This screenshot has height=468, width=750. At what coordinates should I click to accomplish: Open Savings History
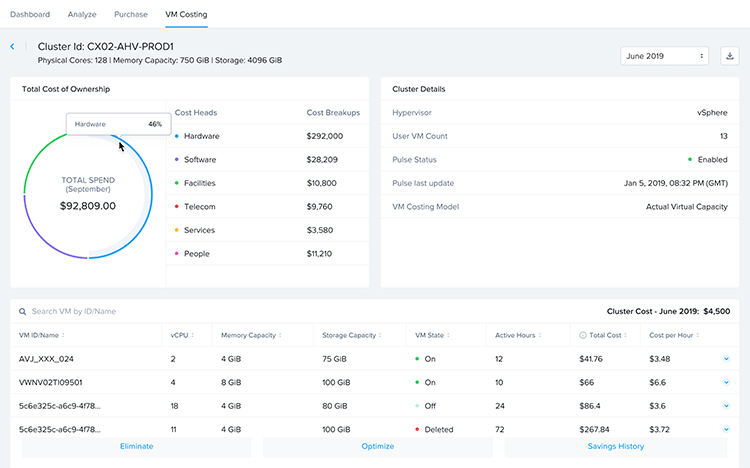tap(617, 446)
